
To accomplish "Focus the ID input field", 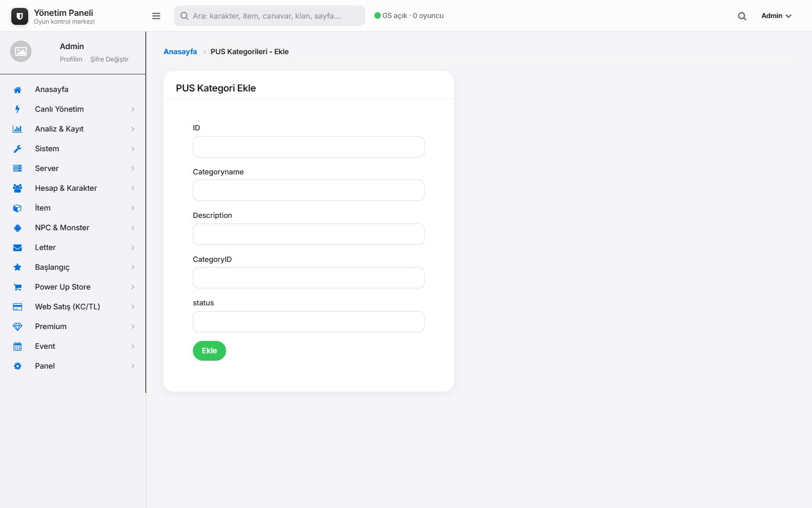I will [308, 147].
